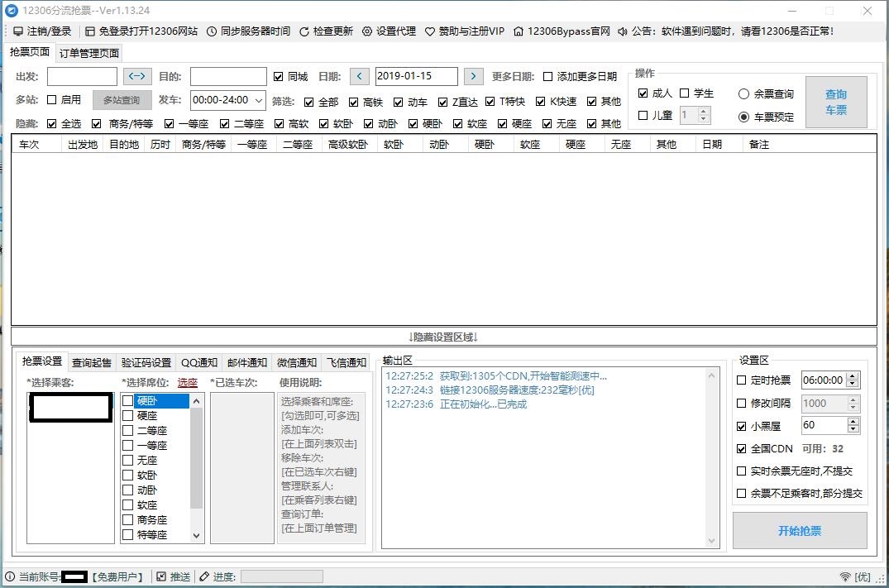Increase 修改间隔 stepper up arrow
The image size is (889, 588).
(852, 399)
